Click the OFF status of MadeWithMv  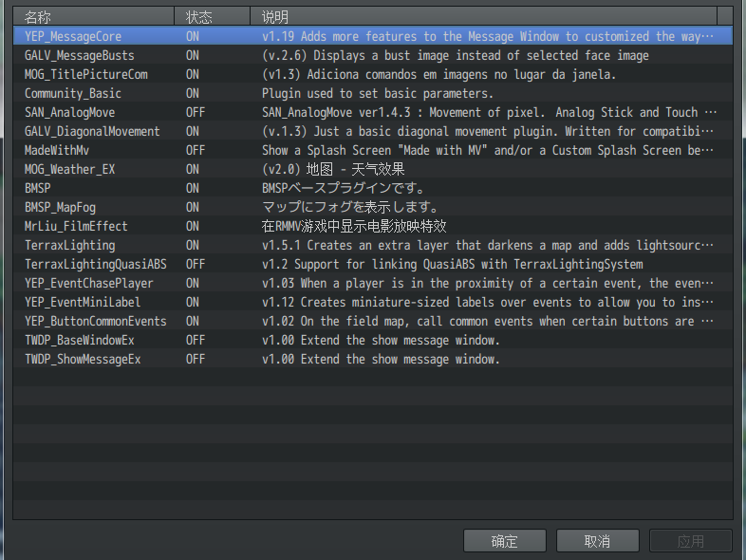coord(196,150)
